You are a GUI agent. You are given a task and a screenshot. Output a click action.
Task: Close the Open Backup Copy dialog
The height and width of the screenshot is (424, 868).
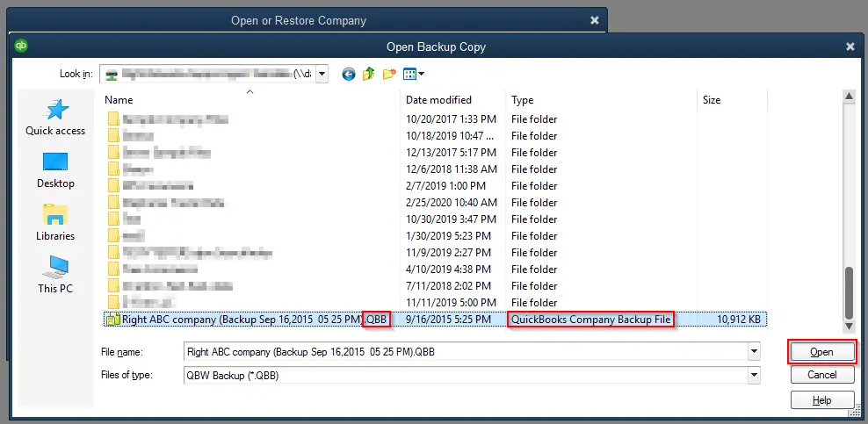click(850, 47)
